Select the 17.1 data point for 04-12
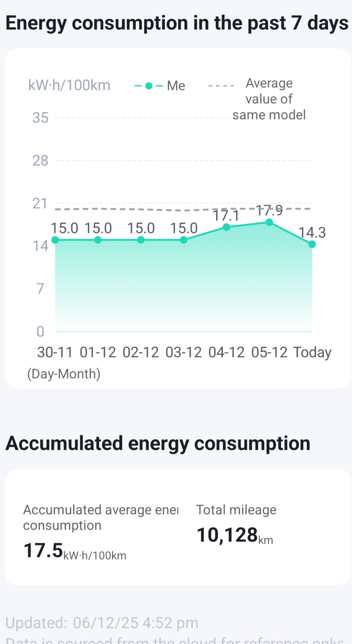Screen dimensions: 352x644 pos(227,227)
